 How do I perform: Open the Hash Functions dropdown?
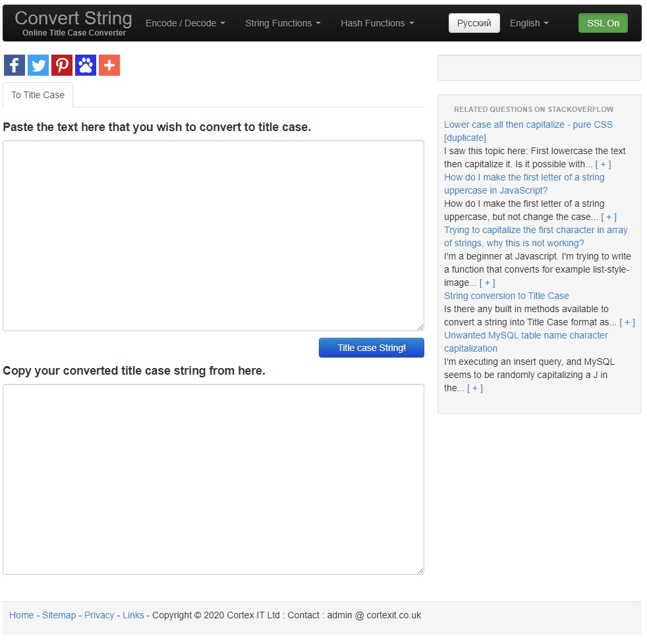(377, 23)
